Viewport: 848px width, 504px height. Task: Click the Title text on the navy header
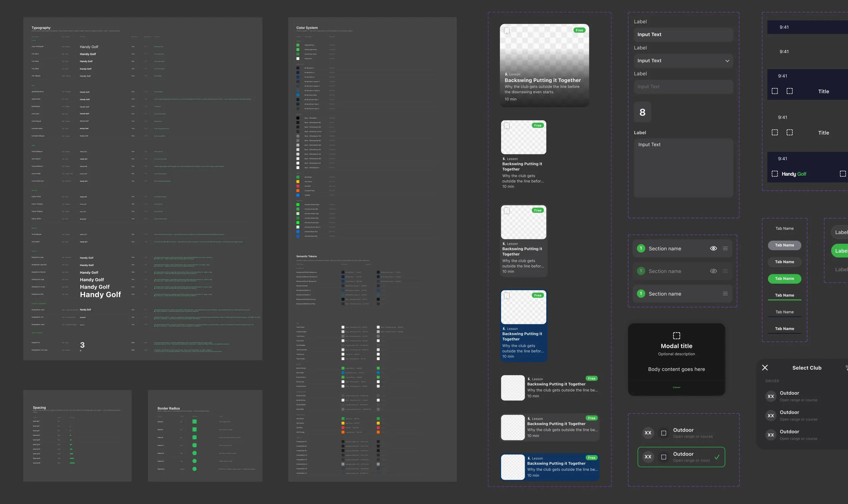click(x=823, y=91)
